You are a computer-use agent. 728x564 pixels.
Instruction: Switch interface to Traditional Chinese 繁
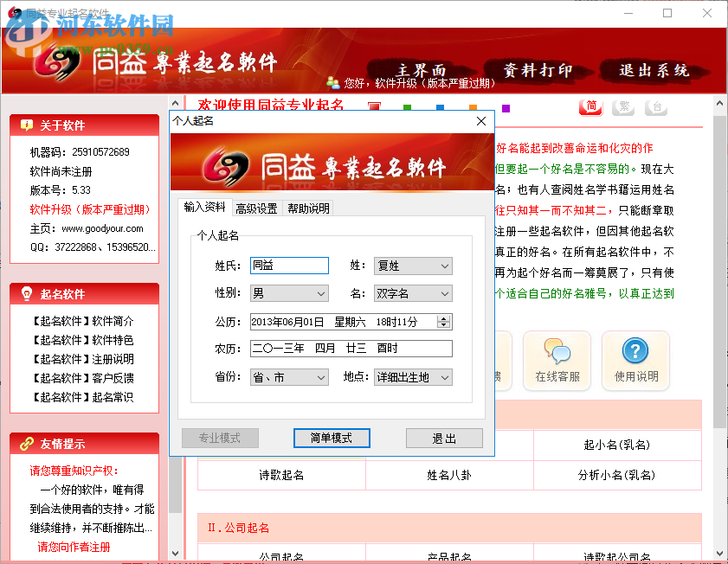pos(624,107)
